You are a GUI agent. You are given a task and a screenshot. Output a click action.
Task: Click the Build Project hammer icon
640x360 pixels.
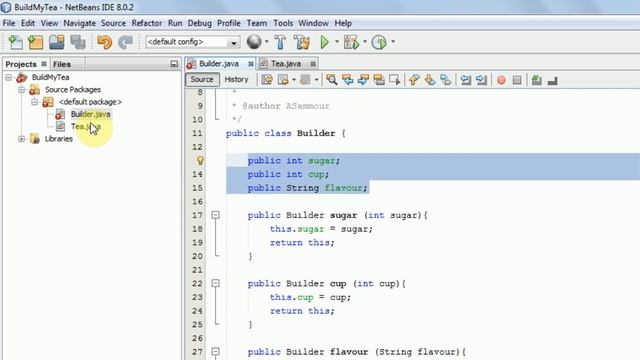[280, 42]
